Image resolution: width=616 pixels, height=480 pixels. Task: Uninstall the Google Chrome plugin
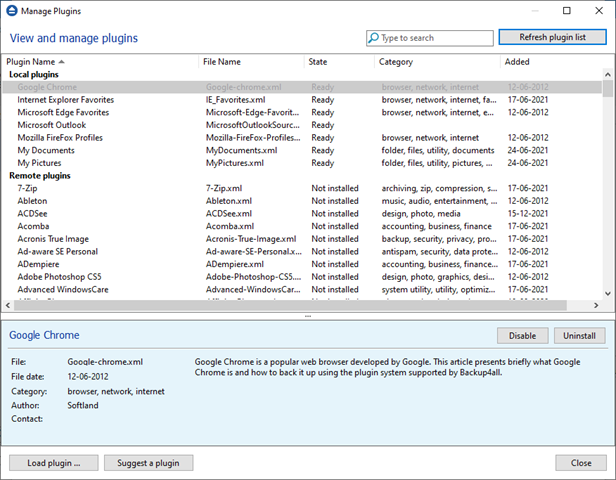tap(579, 336)
